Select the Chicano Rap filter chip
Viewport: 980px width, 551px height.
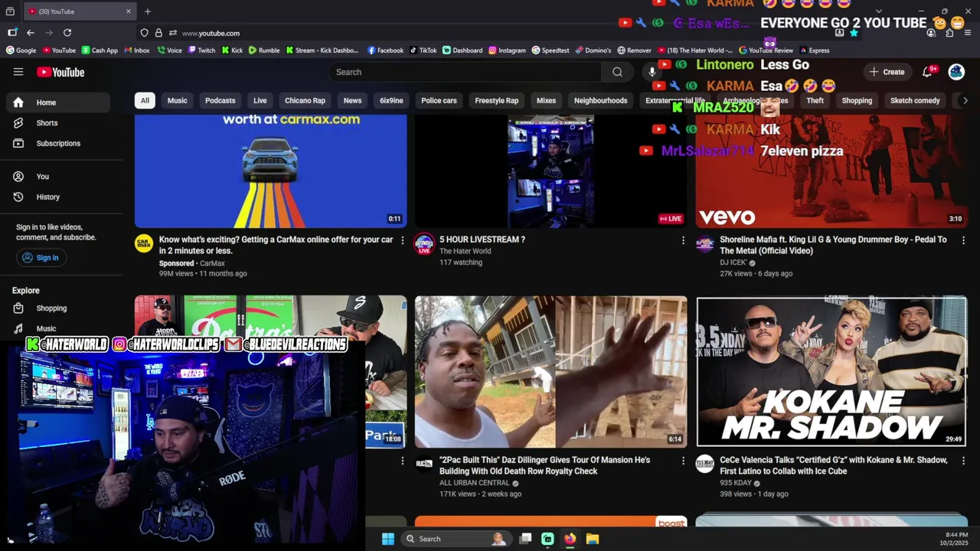[x=305, y=100]
